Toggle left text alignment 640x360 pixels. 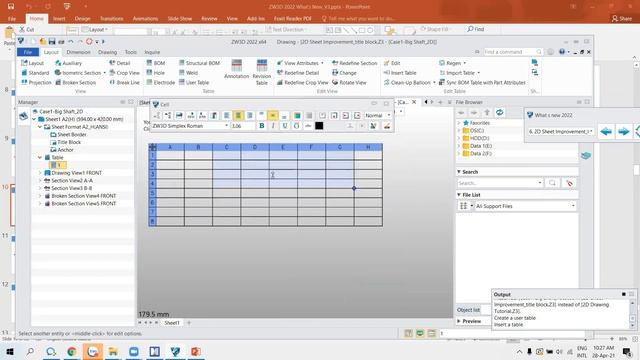tap(227, 116)
